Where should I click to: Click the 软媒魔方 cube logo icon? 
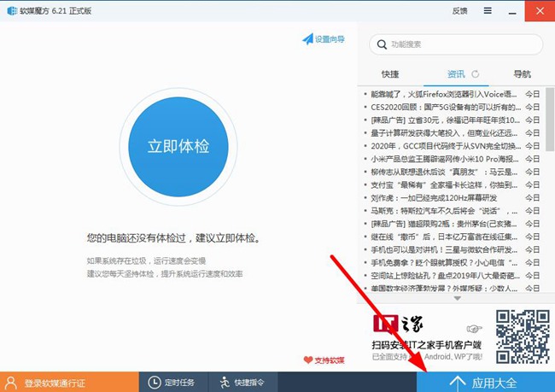coord(12,11)
